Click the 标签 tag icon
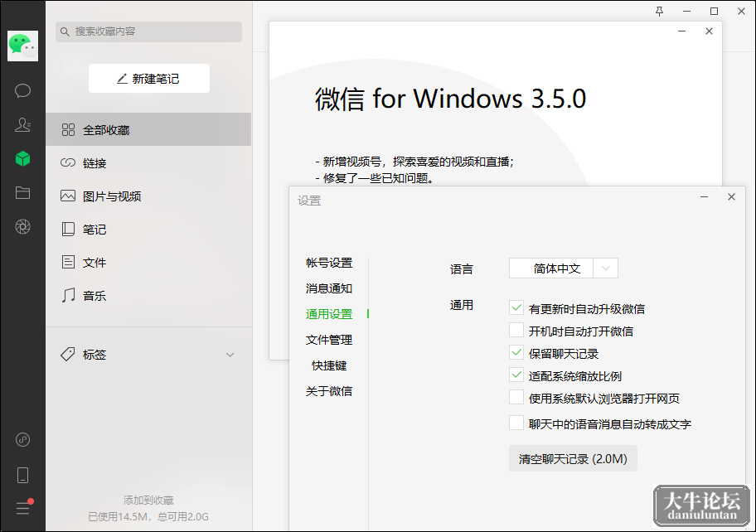 [68, 354]
